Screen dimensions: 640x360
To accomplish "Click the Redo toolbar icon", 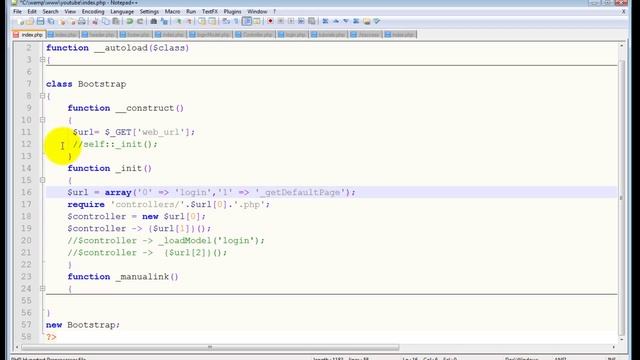I will (140, 21).
